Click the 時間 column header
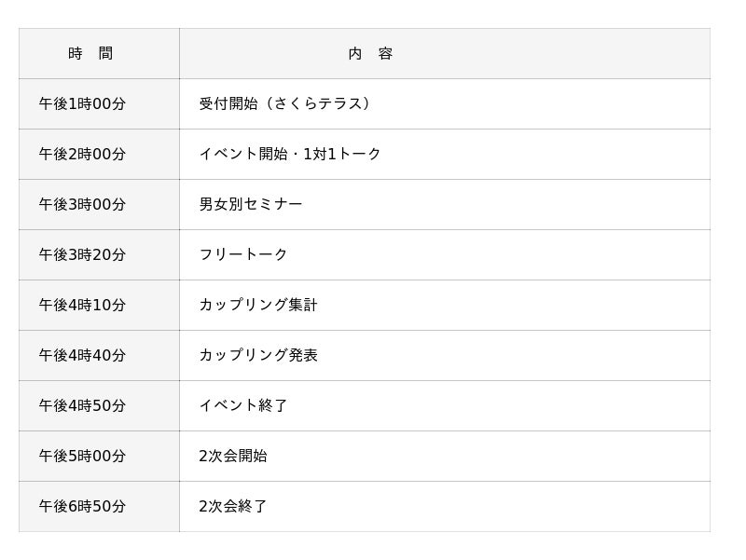 [90, 54]
